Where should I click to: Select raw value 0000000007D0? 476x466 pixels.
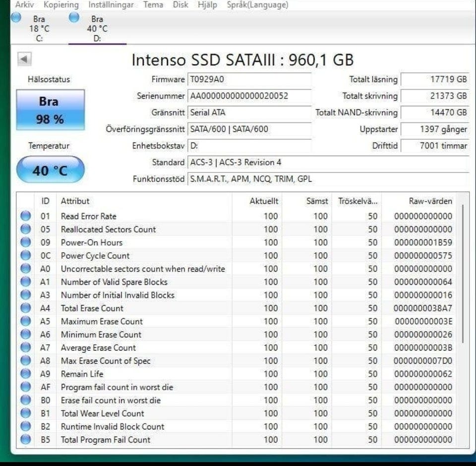pos(423,361)
